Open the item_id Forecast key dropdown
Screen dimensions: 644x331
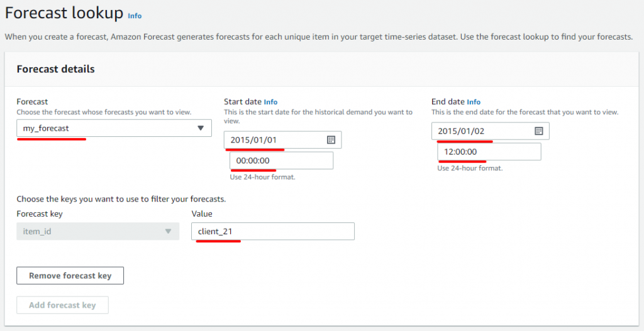[x=97, y=231]
